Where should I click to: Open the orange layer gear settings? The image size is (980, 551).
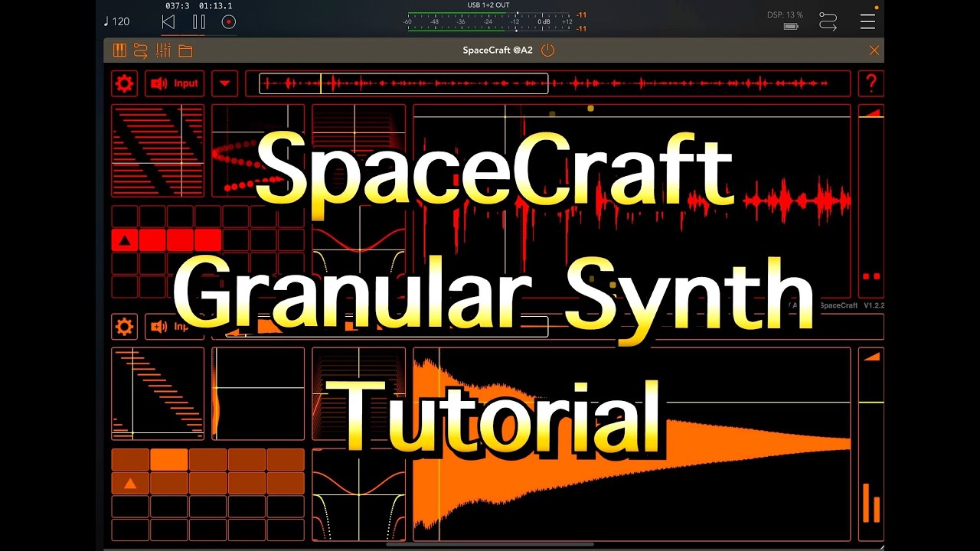(x=124, y=327)
